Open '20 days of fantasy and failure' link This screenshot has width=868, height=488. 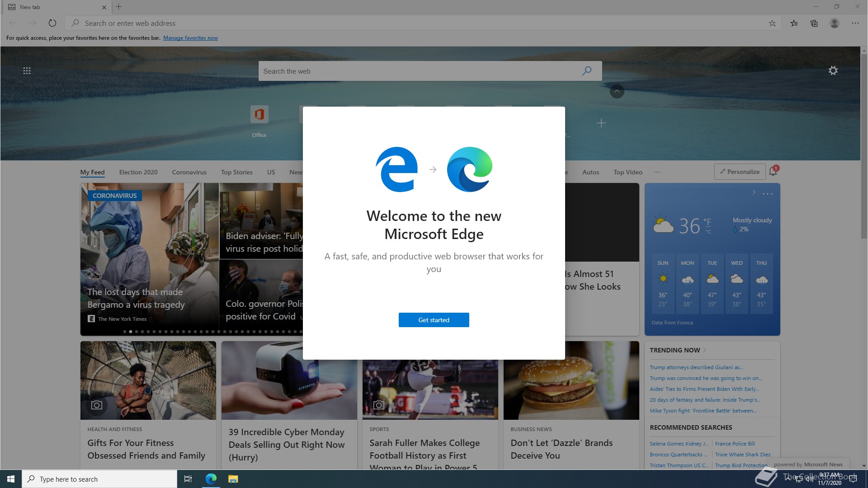click(x=705, y=400)
